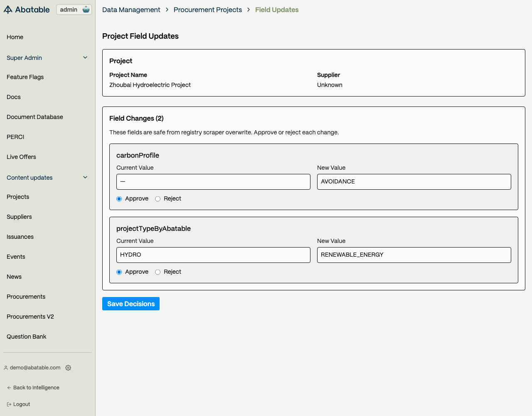Click the Save Decisions button
Viewport: 532px width, 416px height.
131,304
